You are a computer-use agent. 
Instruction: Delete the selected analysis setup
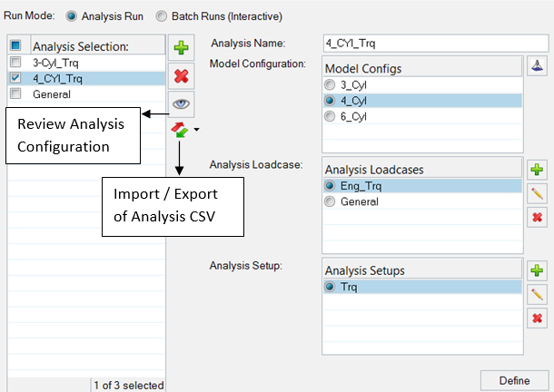(537, 318)
